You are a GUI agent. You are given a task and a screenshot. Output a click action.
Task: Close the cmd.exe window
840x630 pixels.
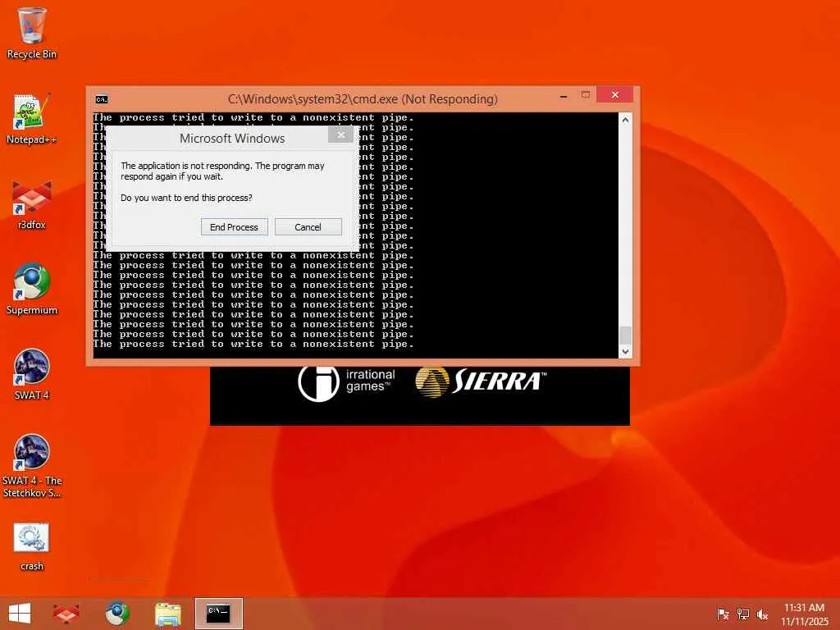click(x=615, y=95)
